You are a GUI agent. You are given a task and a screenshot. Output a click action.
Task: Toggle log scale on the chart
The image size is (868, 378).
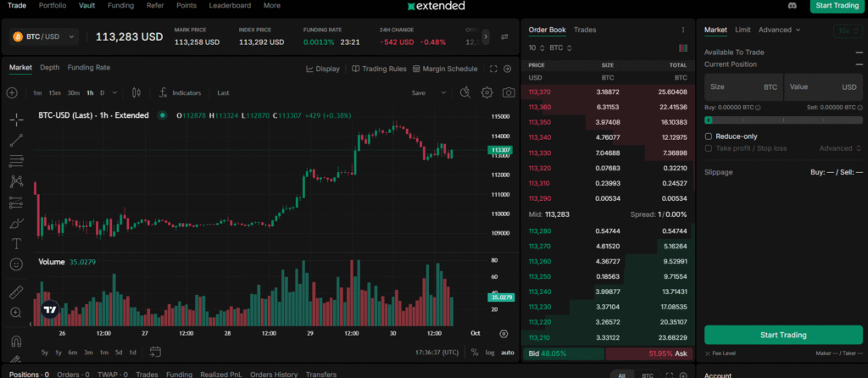click(x=490, y=353)
